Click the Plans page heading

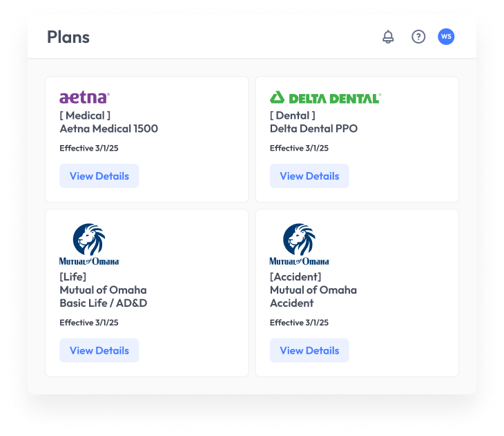point(68,37)
